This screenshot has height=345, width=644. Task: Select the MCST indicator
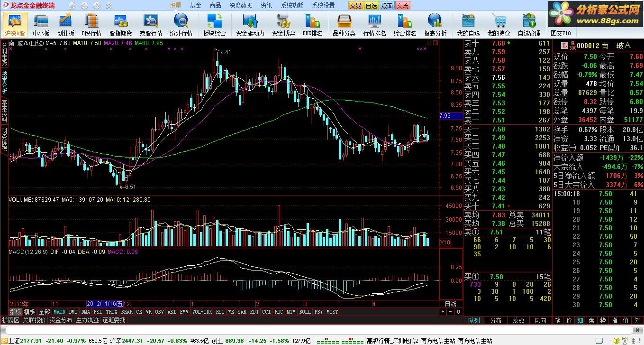(332, 312)
